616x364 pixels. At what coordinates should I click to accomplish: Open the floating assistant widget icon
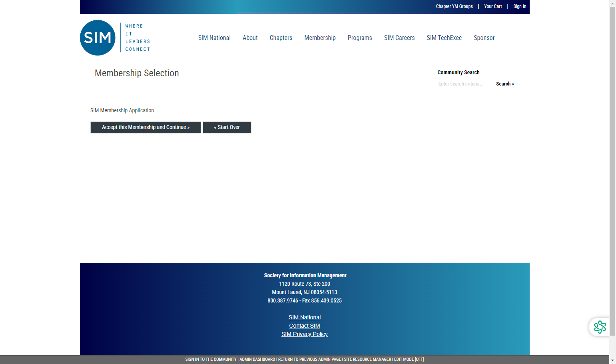pyautogui.click(x=600, y=327)
